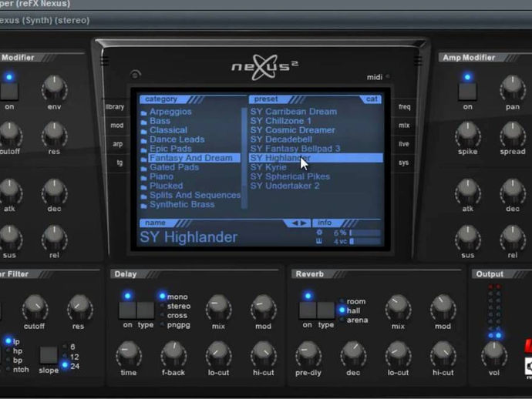
Task: Click the filter slope button
Action: click(x=49, y=355)
